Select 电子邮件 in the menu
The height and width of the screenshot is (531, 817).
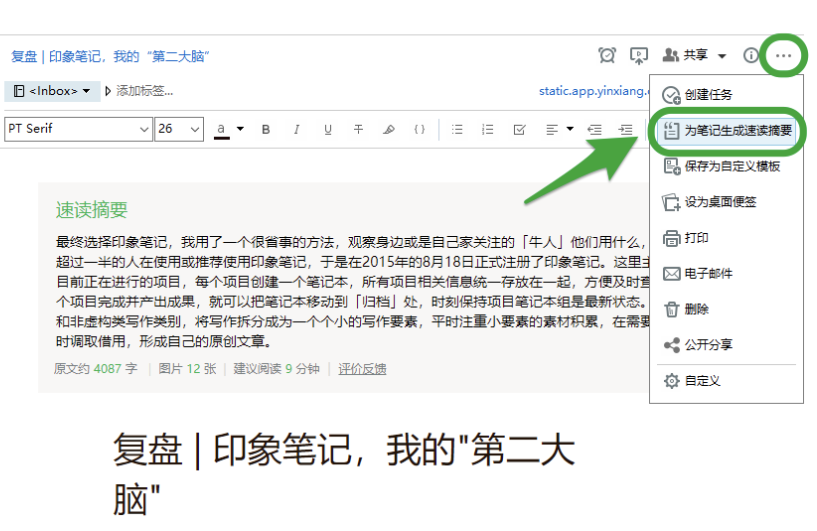click(x=726, y=274)
